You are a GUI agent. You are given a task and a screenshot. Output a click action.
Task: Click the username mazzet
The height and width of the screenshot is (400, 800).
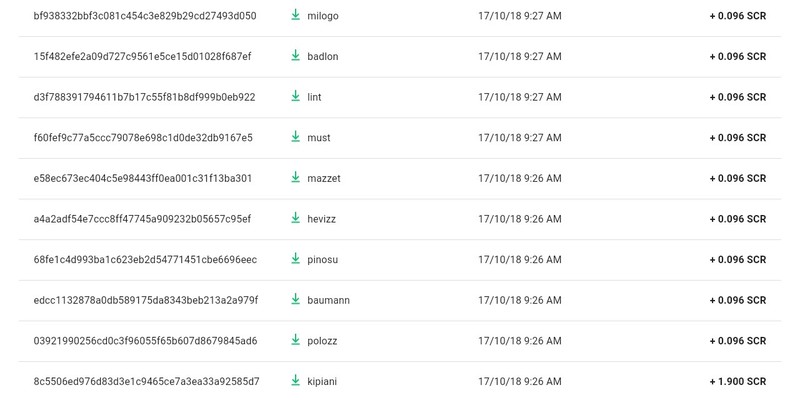[x=324, y=178]
